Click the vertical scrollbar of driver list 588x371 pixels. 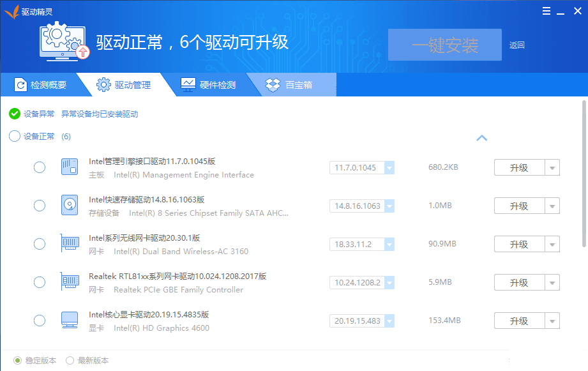[x=584, y=174]
